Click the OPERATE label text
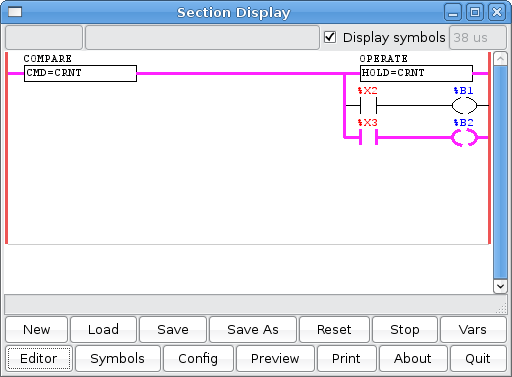Screen dimensions: 512x377 384,59
